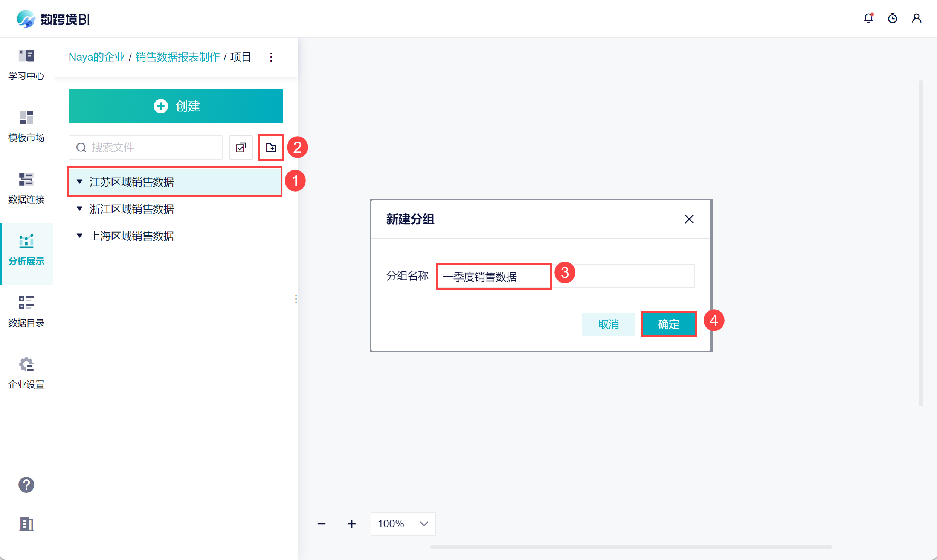Viewport: 937px width, 560px height.
Task: Switch to 数据连接 in the sidebar
Action: point(26,187)
